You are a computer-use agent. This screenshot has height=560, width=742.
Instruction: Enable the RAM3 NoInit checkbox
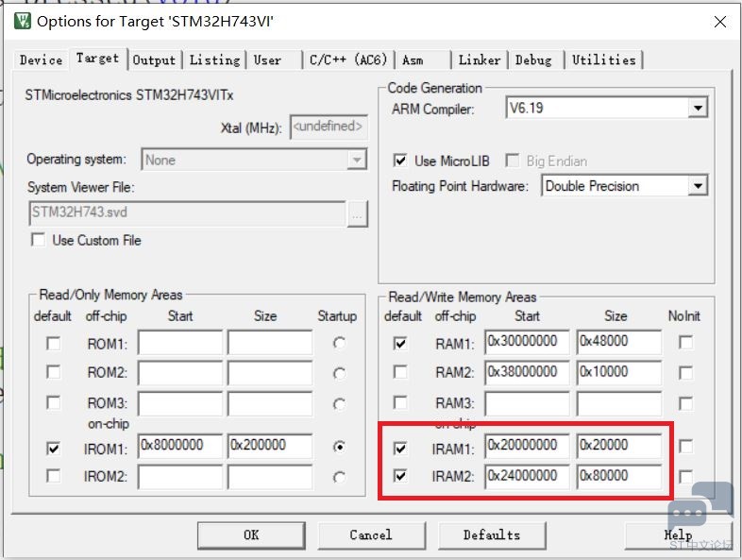685,404
